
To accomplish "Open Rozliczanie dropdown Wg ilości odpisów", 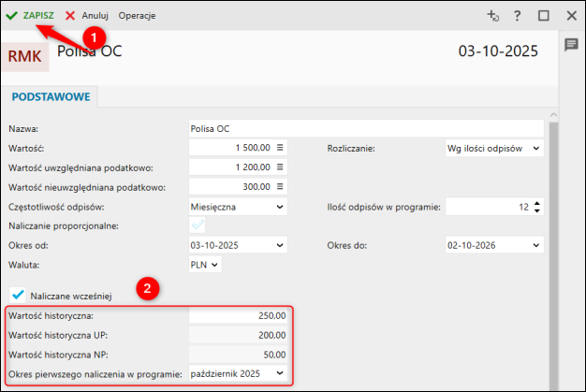I will click(x=494, y=148).
